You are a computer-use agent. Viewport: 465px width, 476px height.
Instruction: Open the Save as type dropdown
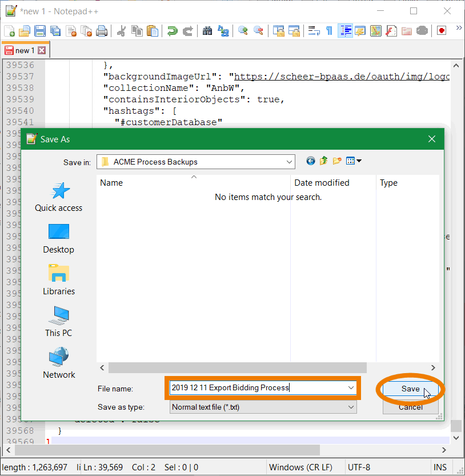point(351,407)
